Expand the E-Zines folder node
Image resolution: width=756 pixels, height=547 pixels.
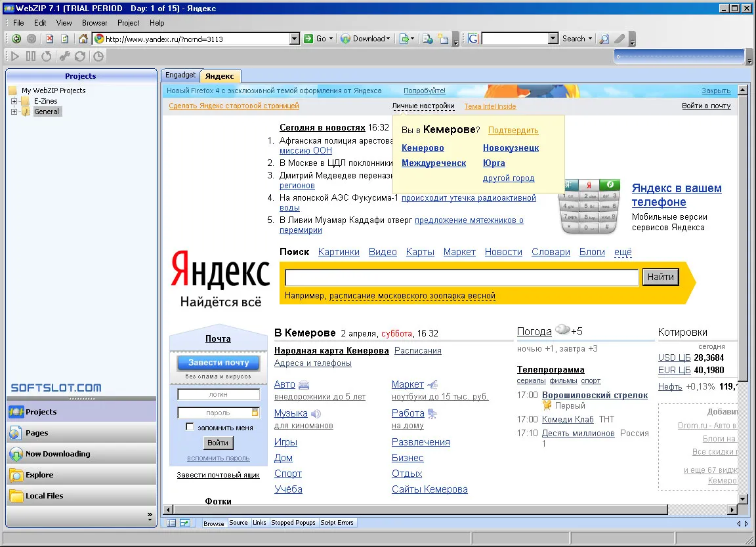[14, 101]
